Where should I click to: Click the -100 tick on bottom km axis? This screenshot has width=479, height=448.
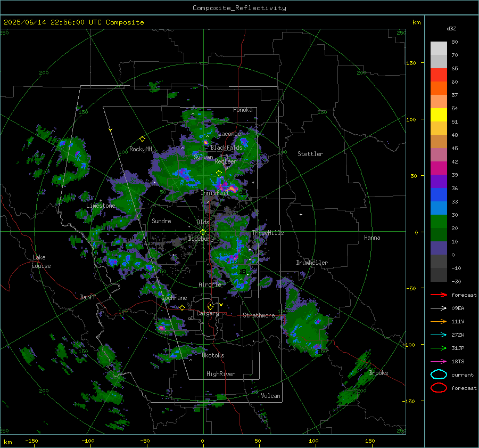click(x=88, y=441)
